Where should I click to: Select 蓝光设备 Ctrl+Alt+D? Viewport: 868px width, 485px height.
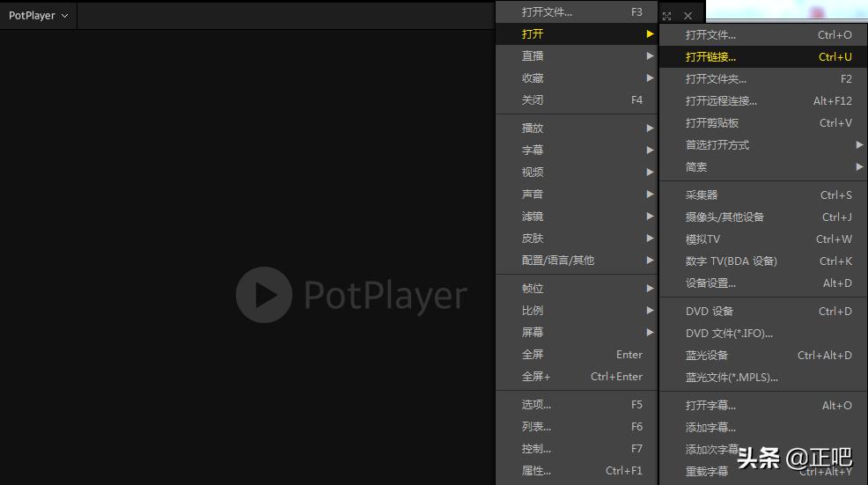[x=763, y=356]
